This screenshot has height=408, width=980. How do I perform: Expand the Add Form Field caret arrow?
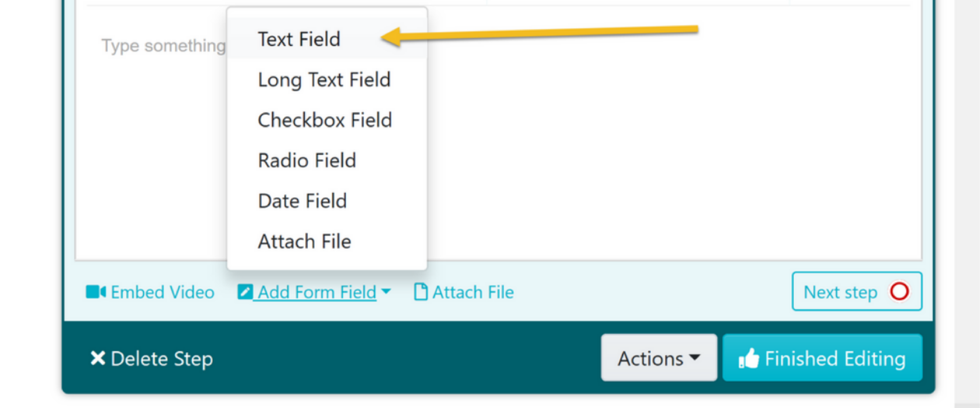386,291
